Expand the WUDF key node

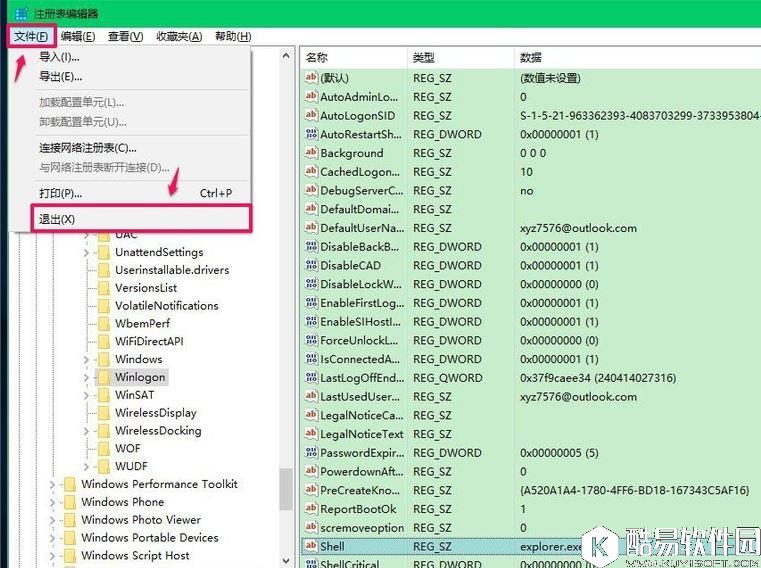coord(86,467)
